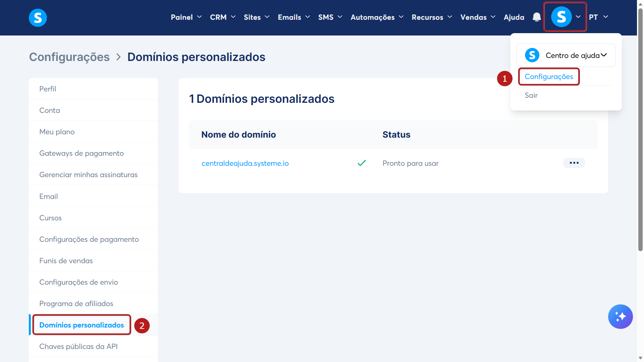Click the Centro de ajuda account avatar

(532, 55)
